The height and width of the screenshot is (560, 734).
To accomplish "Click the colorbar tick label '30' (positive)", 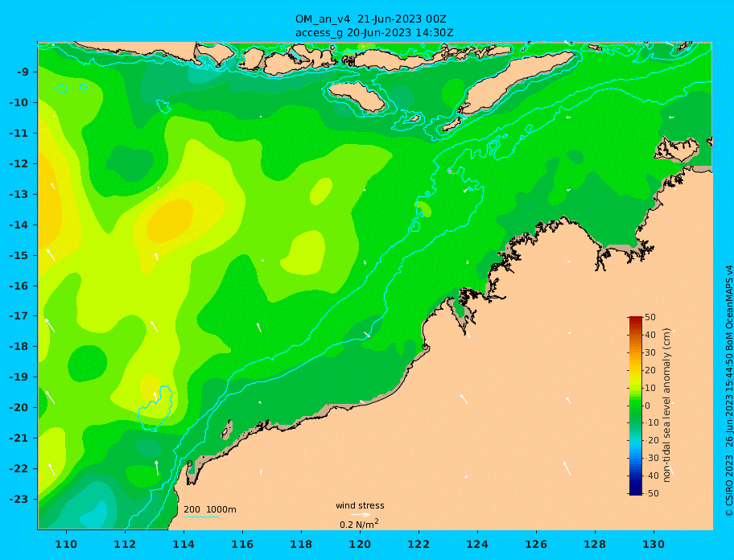I will pos(650,352).
